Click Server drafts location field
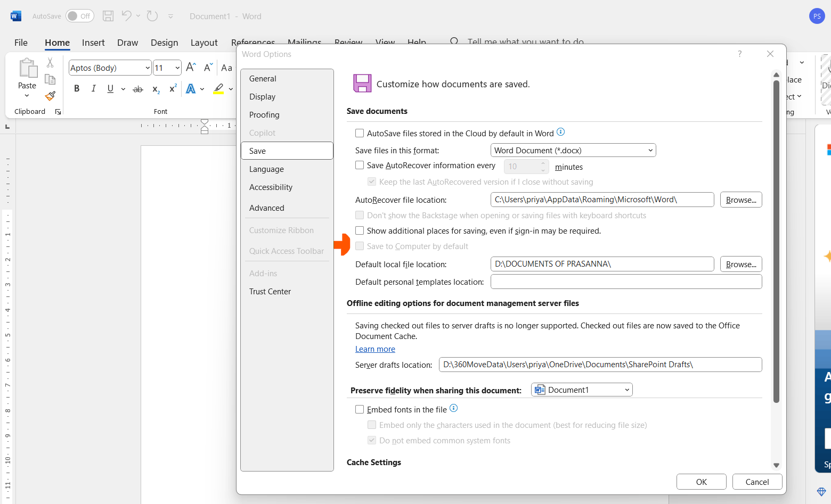Screen dimensions: 831x504 600,365
